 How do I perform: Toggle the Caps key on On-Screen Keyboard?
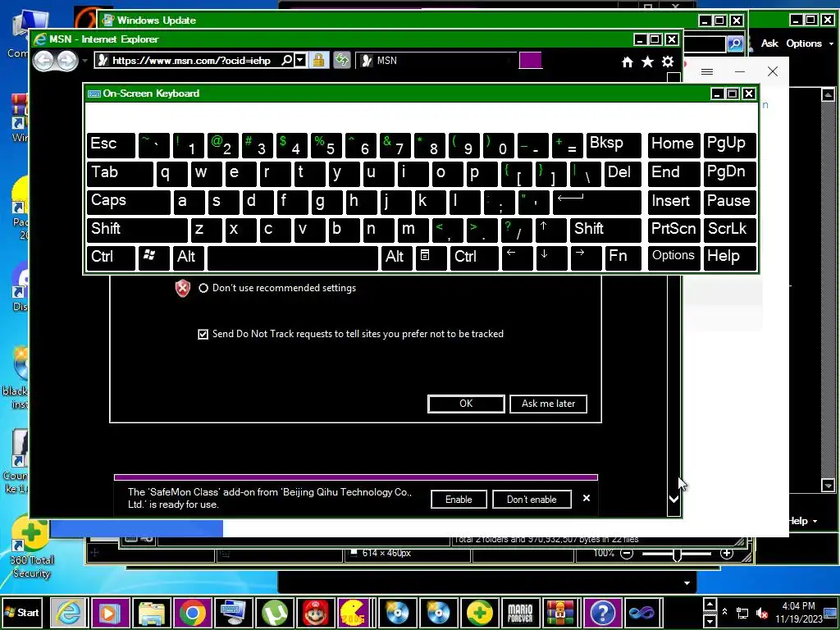pyautogui.click(x=129, y=202)
